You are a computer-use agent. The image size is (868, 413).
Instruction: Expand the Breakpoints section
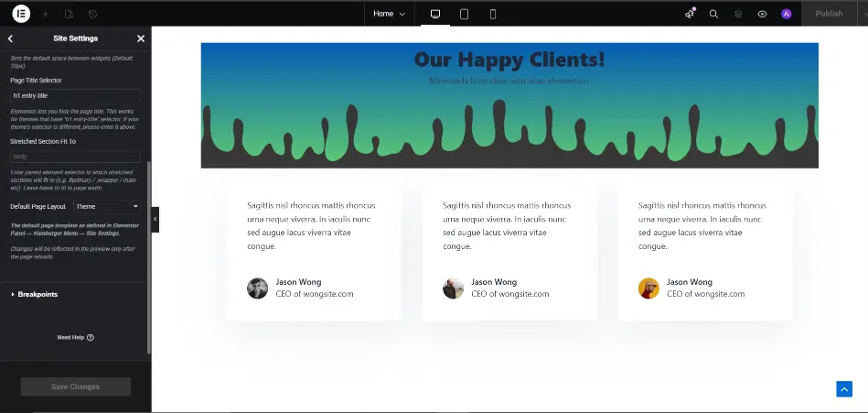click(x=37, y=294)
